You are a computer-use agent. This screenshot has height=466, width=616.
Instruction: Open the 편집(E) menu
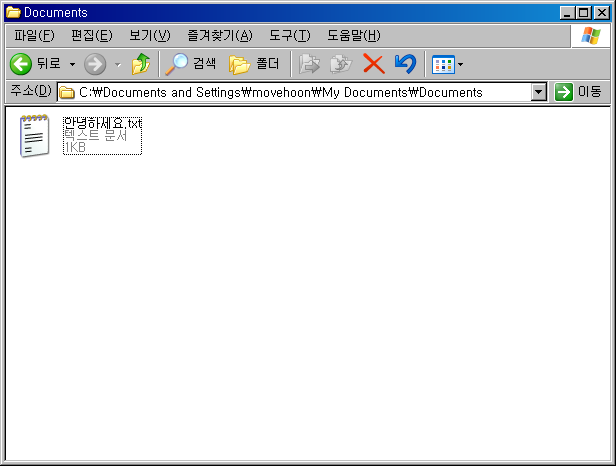[x=92, y=36]
